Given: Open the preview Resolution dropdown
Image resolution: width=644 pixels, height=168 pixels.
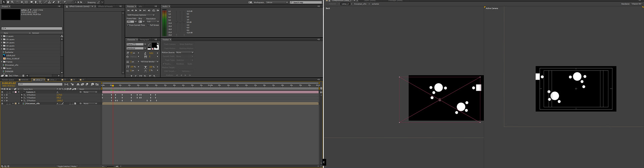Looking at the screenshot, I should (153, 22).
